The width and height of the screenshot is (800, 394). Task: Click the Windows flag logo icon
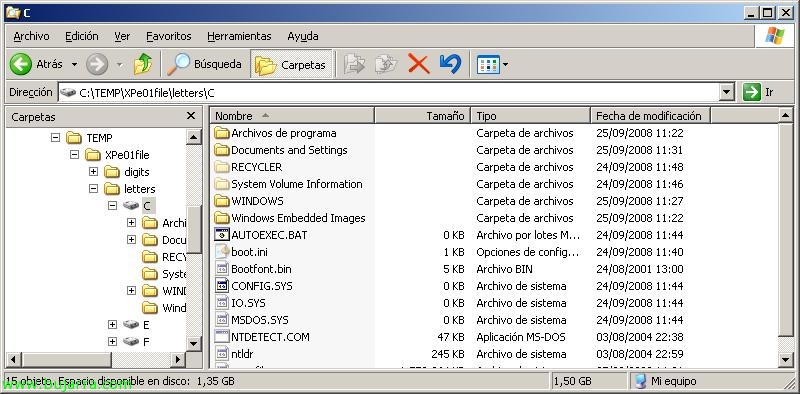(774, 36)
